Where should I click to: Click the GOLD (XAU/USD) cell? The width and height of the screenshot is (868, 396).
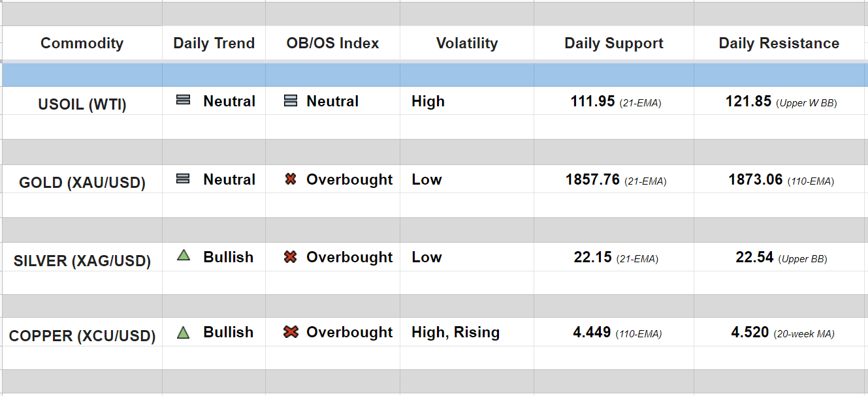[82, 183]
